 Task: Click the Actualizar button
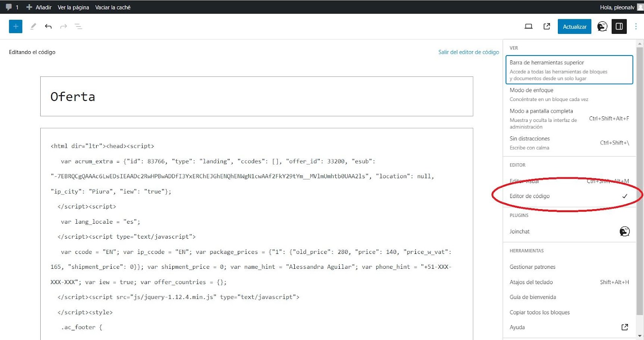(x=574, y=27)
